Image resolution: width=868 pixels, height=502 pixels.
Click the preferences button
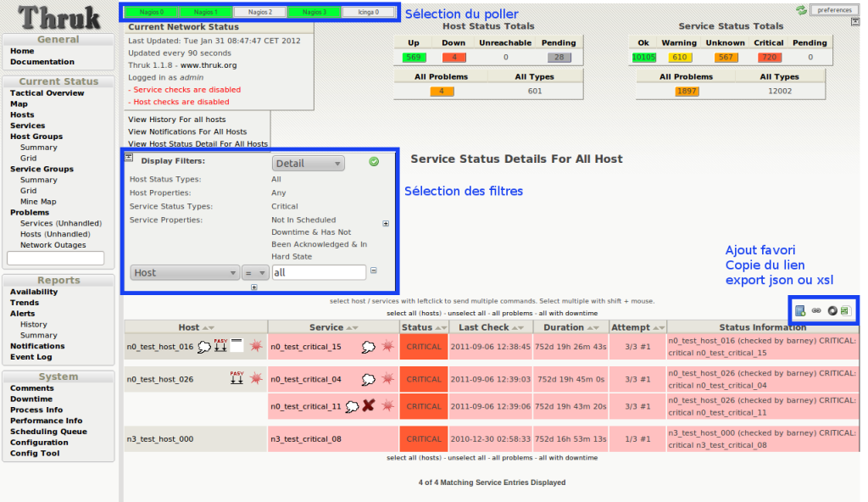click(x=834, y=10)
